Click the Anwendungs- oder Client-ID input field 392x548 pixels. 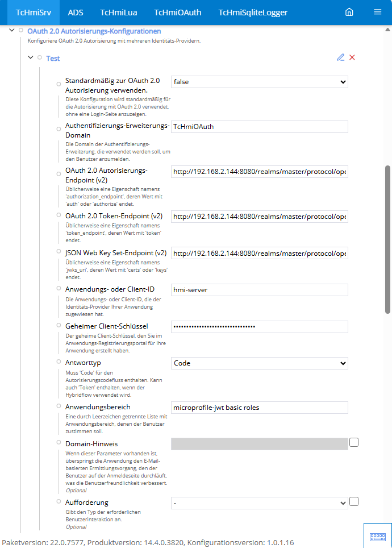260,290
